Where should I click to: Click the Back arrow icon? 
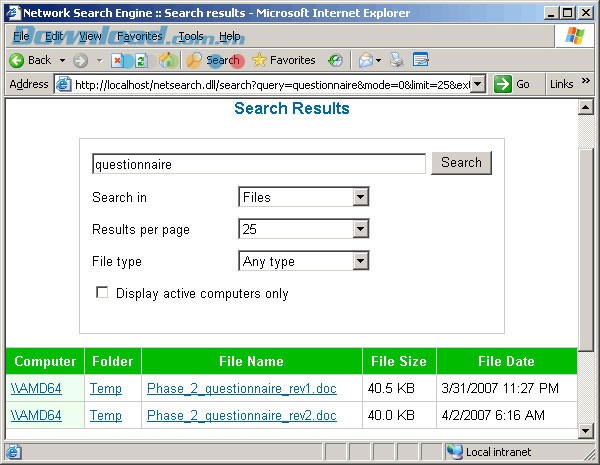pos(16,60)
